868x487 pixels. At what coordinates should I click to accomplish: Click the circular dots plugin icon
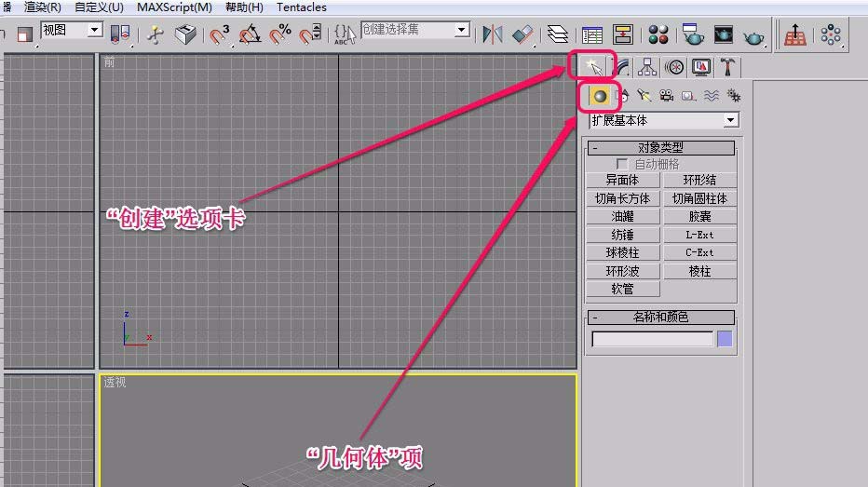point(831,34)
